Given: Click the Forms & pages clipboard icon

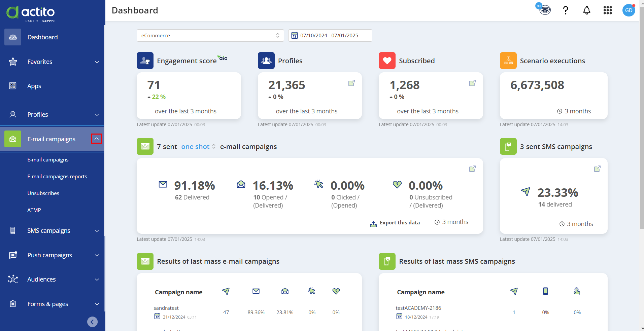Looking at the screenshot, I should point(13,304).
